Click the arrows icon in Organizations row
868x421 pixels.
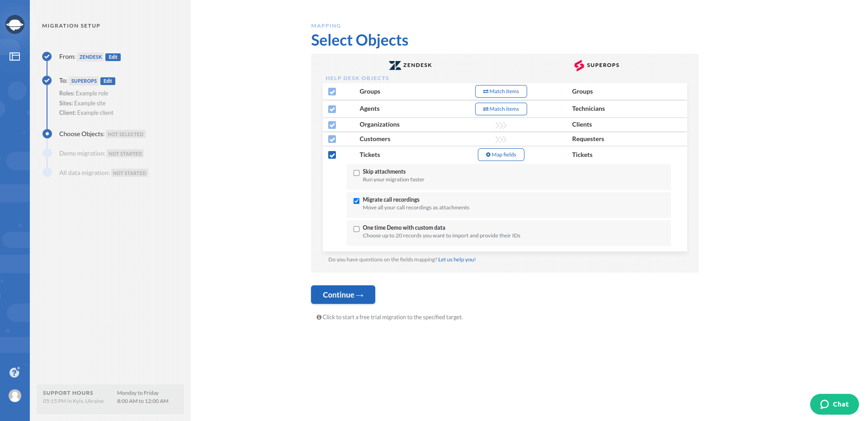point(500,125)
